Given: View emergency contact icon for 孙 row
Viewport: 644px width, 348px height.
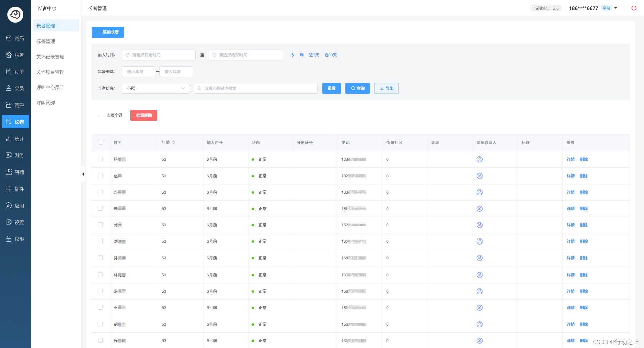Looking at the screenshot, I should (480, 258).
